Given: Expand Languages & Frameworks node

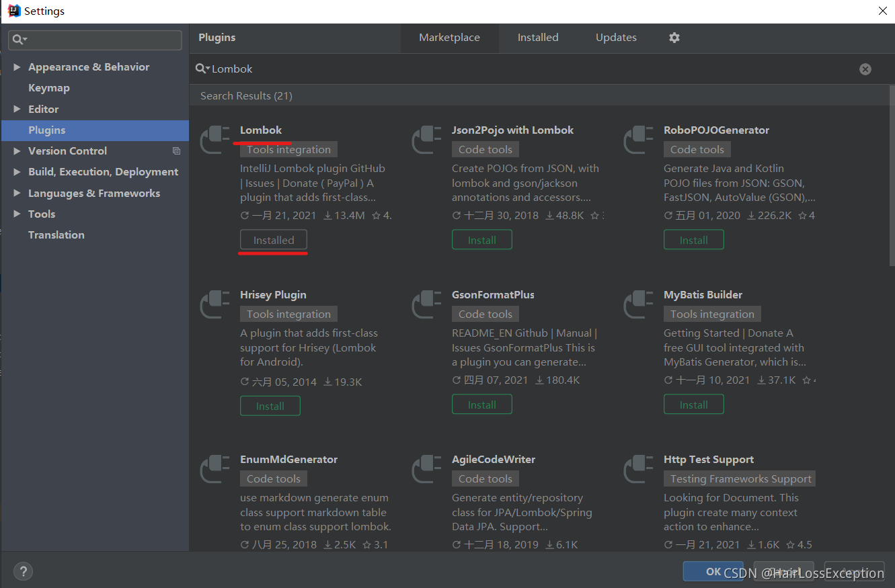Looking at the screenshot, I should [17, 193].
